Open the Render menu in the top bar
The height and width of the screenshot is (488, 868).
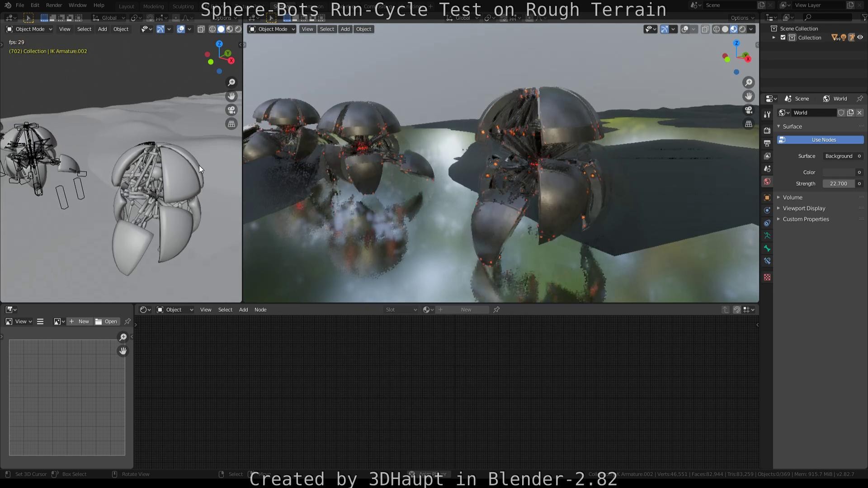coord(54,5)
